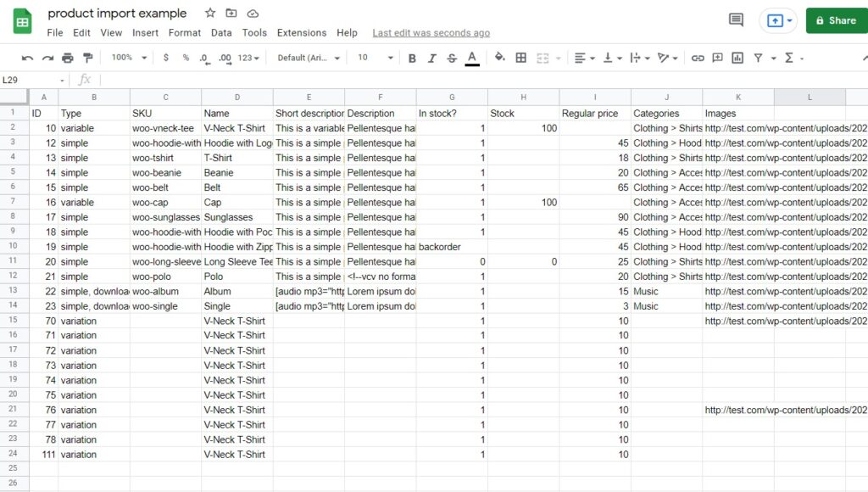868x492 pixels.
Task: Expand the 123 more formats dropdown
Action: pyautogui.click(x=246, y=59)
